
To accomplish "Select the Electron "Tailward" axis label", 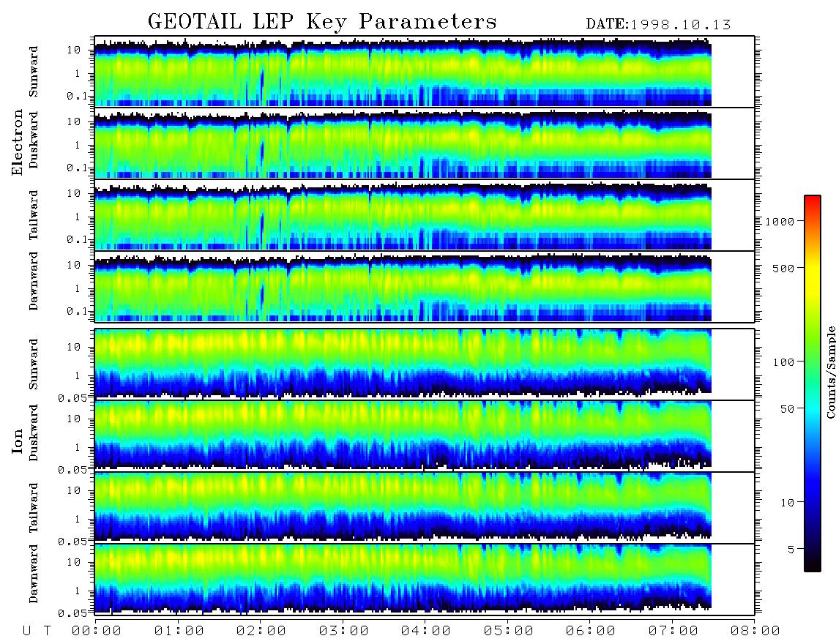I will click(x=34, y=215).
